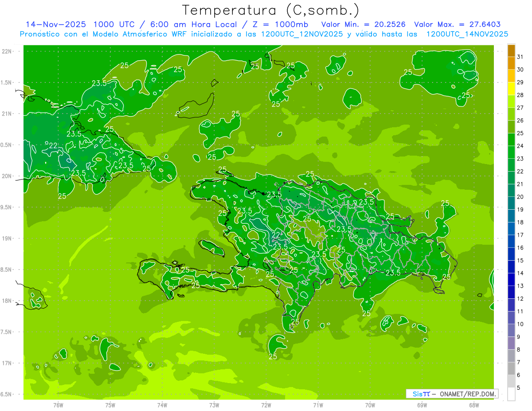Pick the lime legend swatch between 27 and 28
This screenshot has height=411, width=532.
[511, 102]
